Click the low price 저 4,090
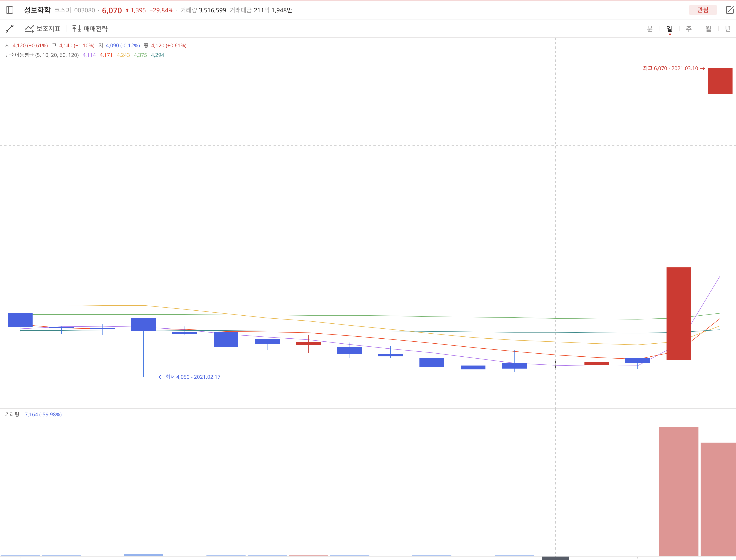The width and height of the screenshot is (736, 560). (119, 45)
